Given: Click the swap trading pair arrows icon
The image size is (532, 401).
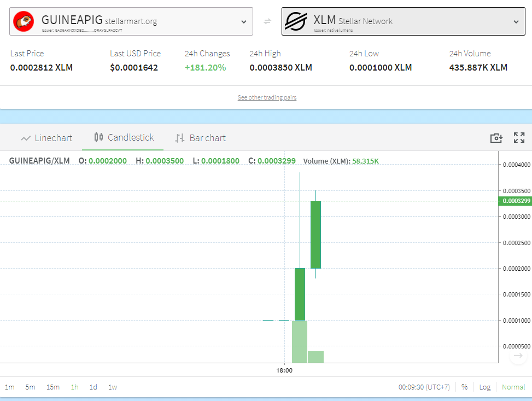Looking at the screenshot, I should point(267,21).
